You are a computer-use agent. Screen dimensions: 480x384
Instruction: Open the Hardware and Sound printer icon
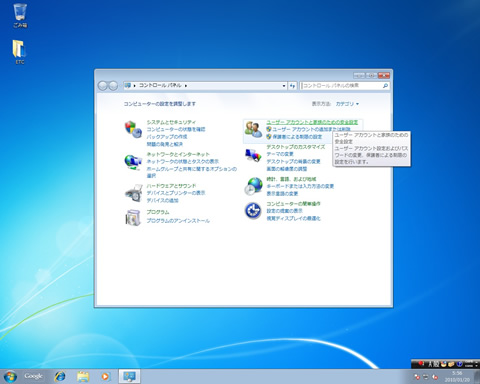pos(133,193)
